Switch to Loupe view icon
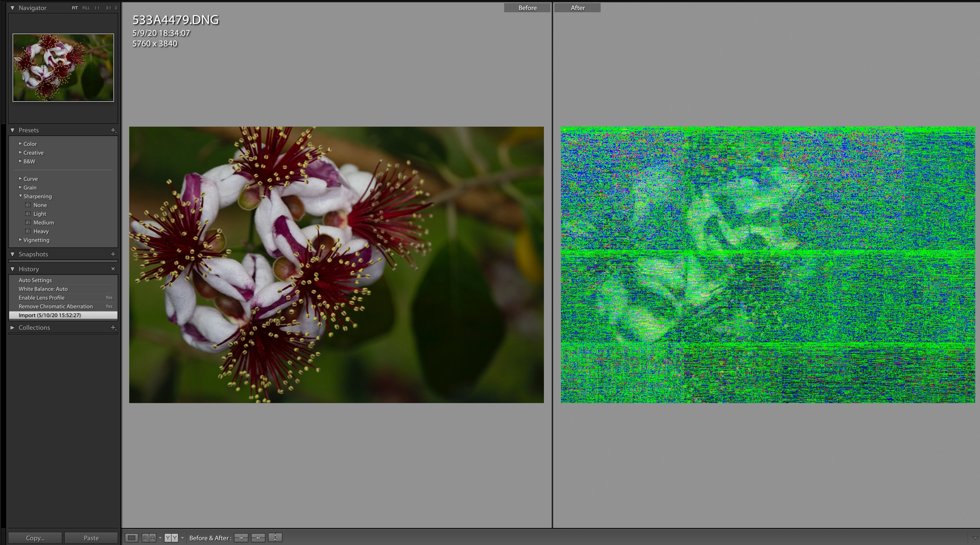Screen dimensions: 980x545 click(x=131, y=538)
